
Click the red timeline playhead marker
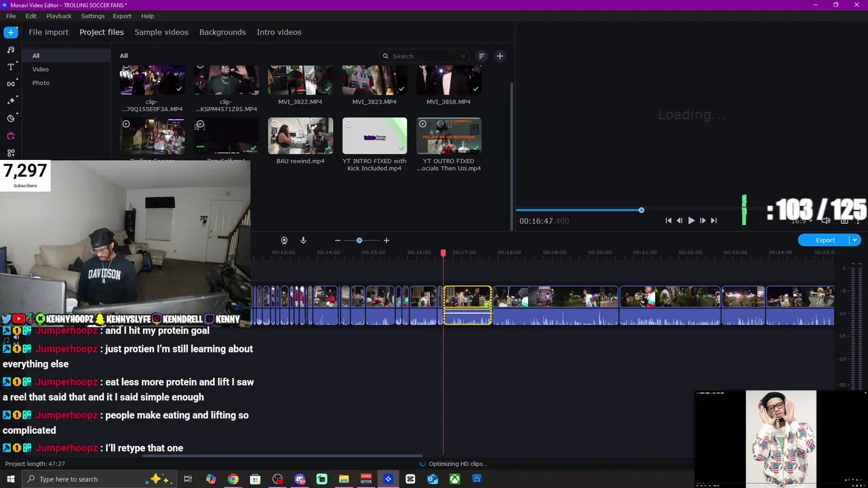tap(443, 253)
